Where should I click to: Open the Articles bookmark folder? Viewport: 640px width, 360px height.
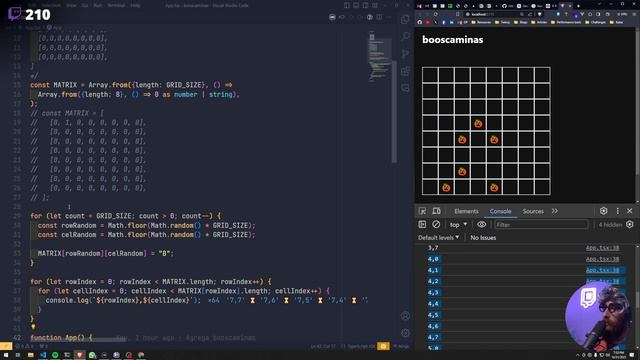(x=539, y=22)
